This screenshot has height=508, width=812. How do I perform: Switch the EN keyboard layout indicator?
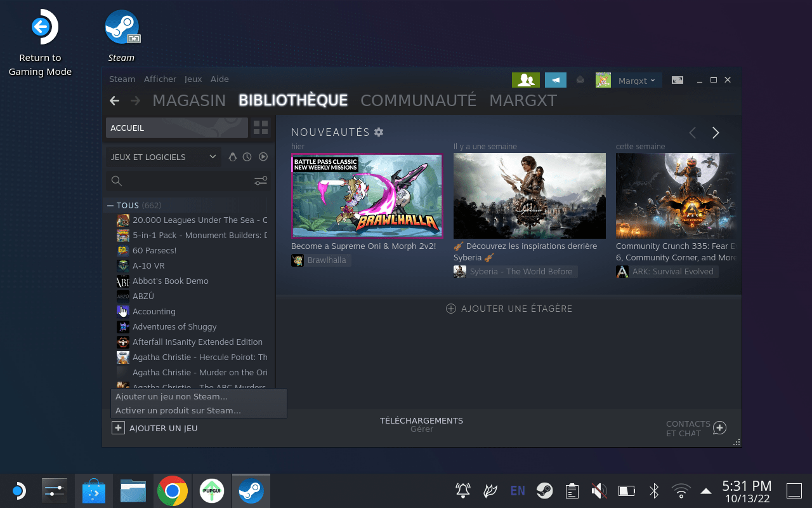coord(518,491)
